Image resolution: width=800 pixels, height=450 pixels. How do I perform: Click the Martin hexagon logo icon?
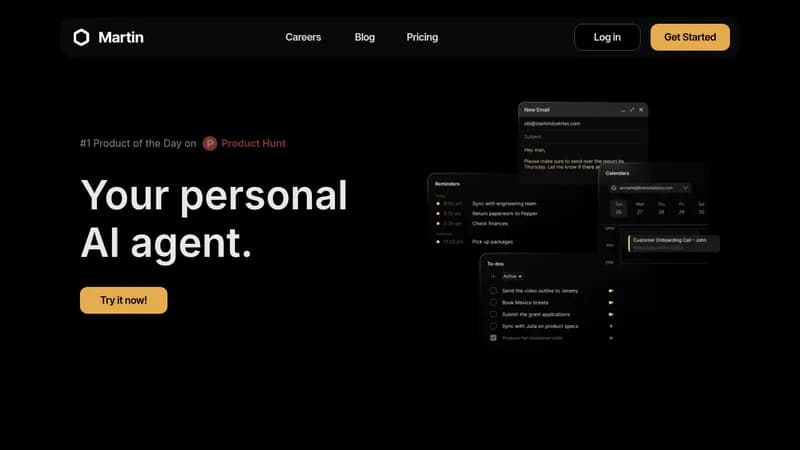(81, 37)
